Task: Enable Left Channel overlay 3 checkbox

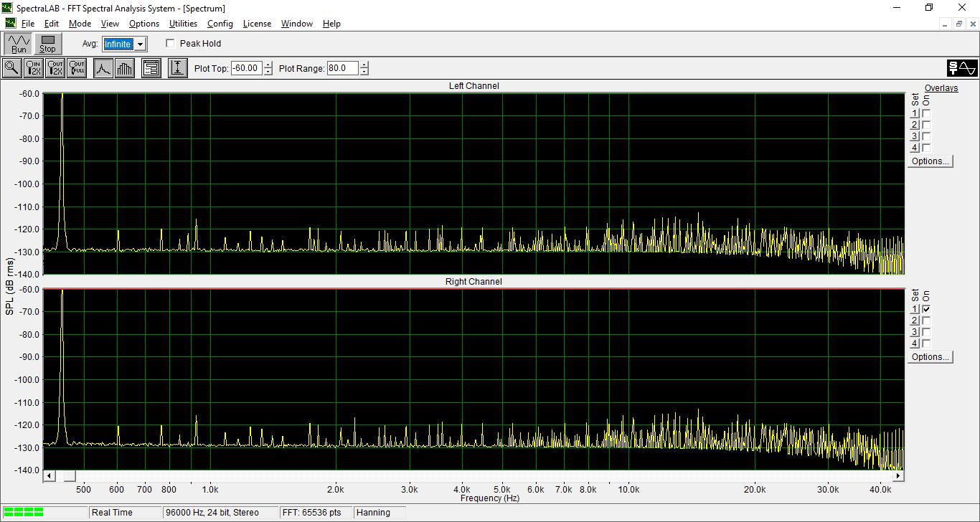Action: click(926, 136)
